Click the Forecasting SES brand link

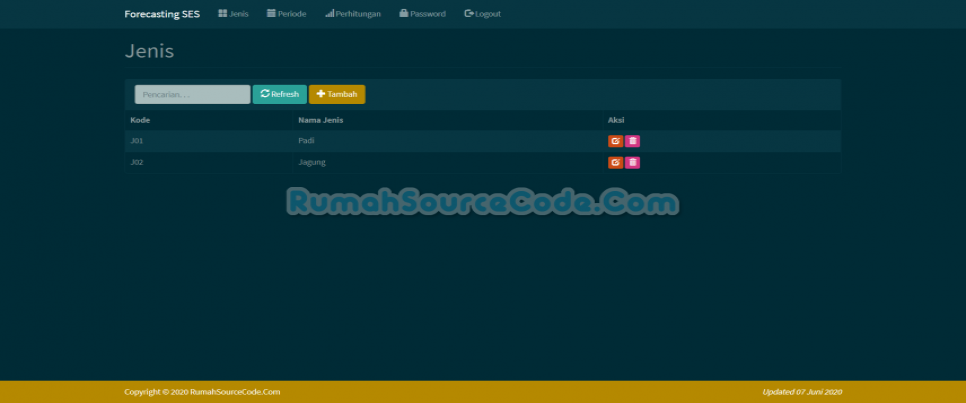click(x=162, y=14)
